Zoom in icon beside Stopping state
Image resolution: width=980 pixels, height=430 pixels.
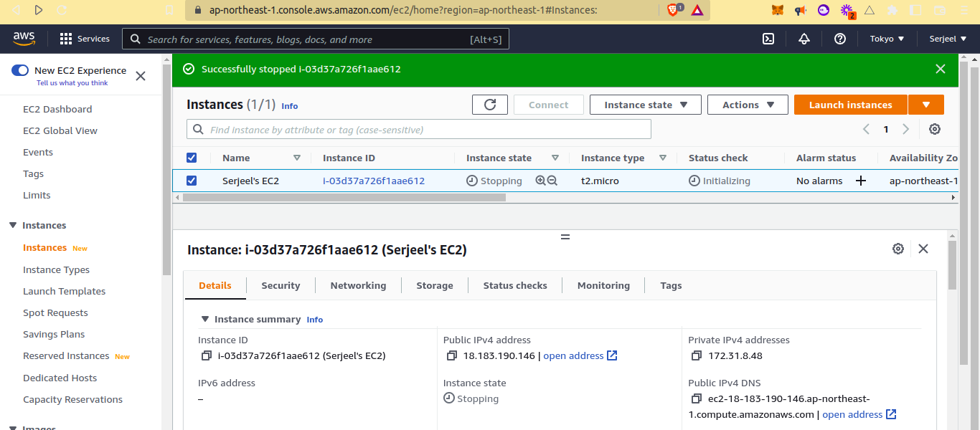pos(541,181)
